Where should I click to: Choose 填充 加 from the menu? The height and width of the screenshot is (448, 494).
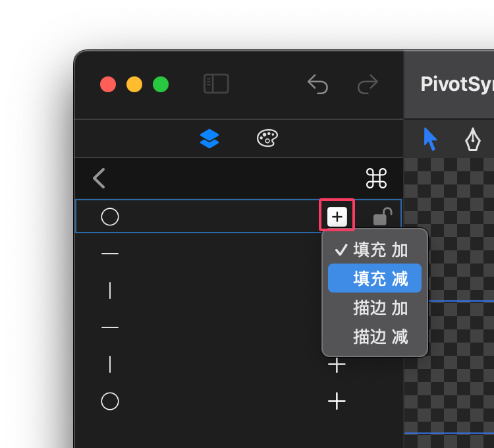point(375,250)
